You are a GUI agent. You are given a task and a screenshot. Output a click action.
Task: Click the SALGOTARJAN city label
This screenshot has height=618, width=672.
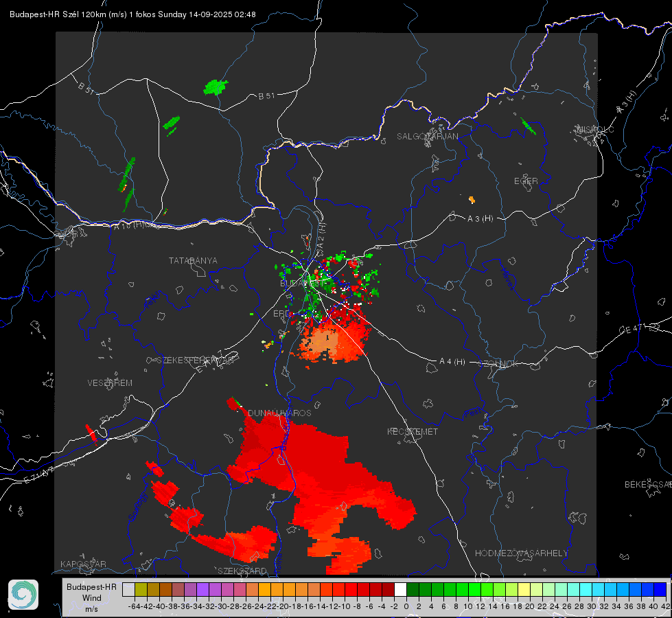coord(427,137)
